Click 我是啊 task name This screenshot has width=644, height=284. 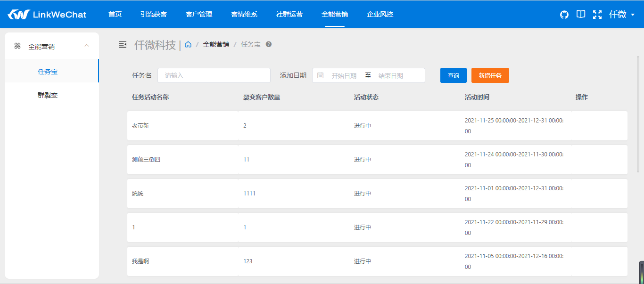coord(140,261)
